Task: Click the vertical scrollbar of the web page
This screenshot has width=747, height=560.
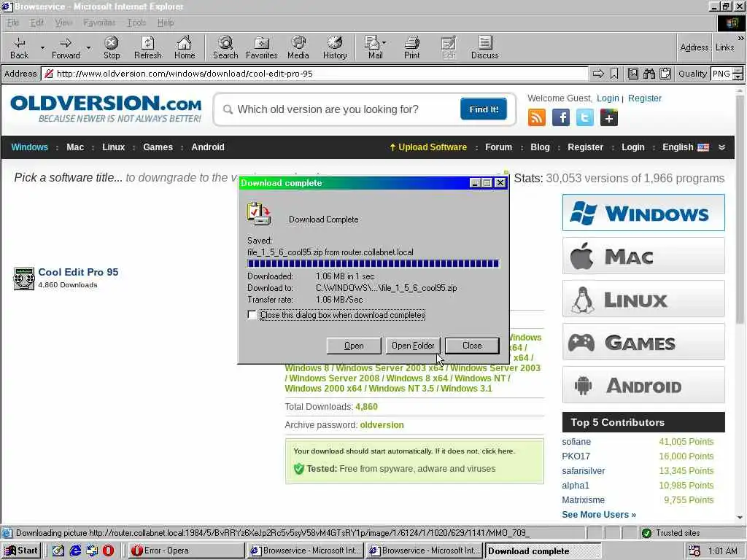Action: tap(740, 303)
